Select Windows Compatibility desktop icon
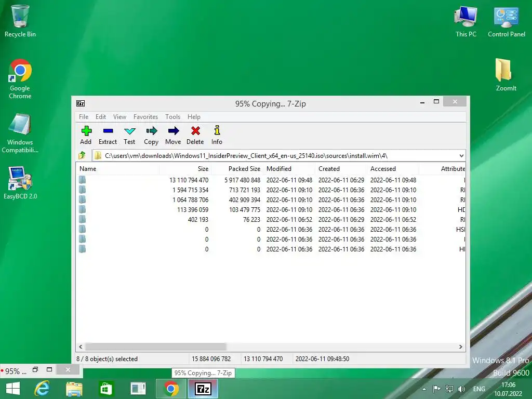This screenshot has height=399, width=532. pos(20,133)
